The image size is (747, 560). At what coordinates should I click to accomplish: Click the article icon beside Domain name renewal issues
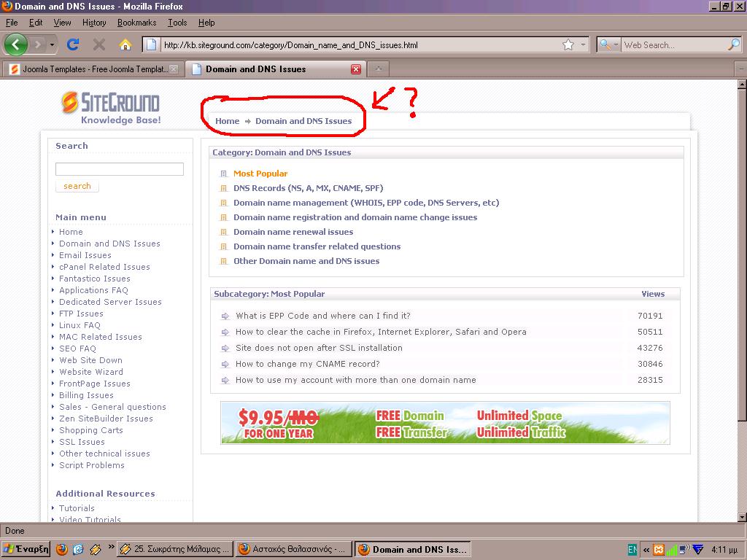click(223, 233)
